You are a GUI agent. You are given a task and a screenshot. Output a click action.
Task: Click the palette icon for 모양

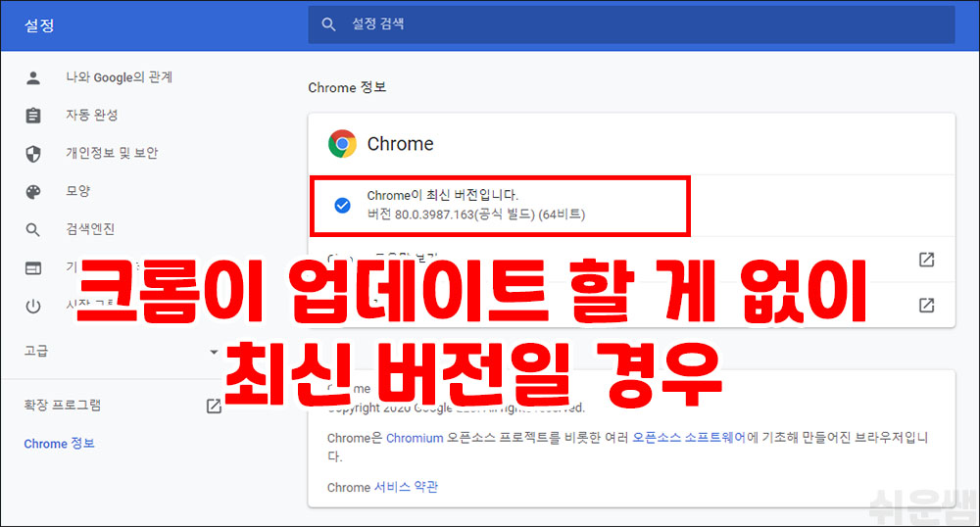(x=33, y=192)
